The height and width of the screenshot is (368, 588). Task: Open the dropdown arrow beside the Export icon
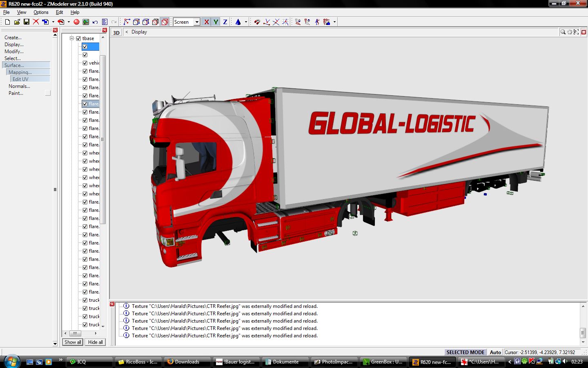coord(69,22)
